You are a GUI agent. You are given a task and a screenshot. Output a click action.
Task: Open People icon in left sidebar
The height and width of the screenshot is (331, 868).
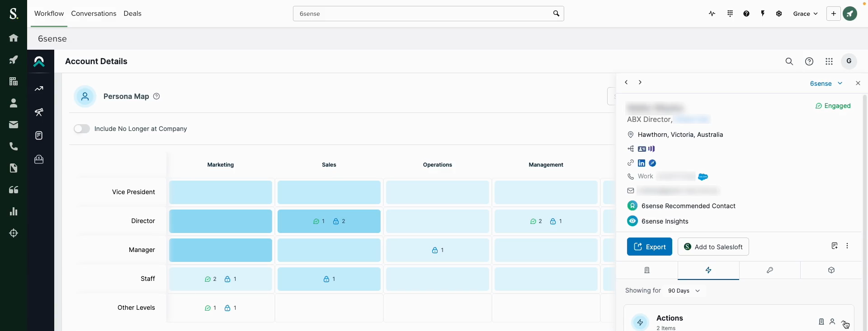pos(14,103)
